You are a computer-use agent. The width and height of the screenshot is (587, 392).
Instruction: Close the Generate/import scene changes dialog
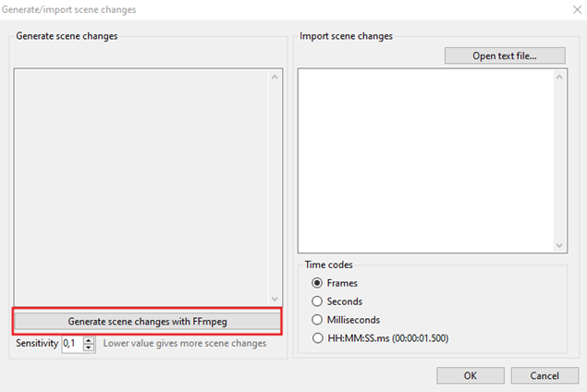pyautogui.click(x=577, y=10)
